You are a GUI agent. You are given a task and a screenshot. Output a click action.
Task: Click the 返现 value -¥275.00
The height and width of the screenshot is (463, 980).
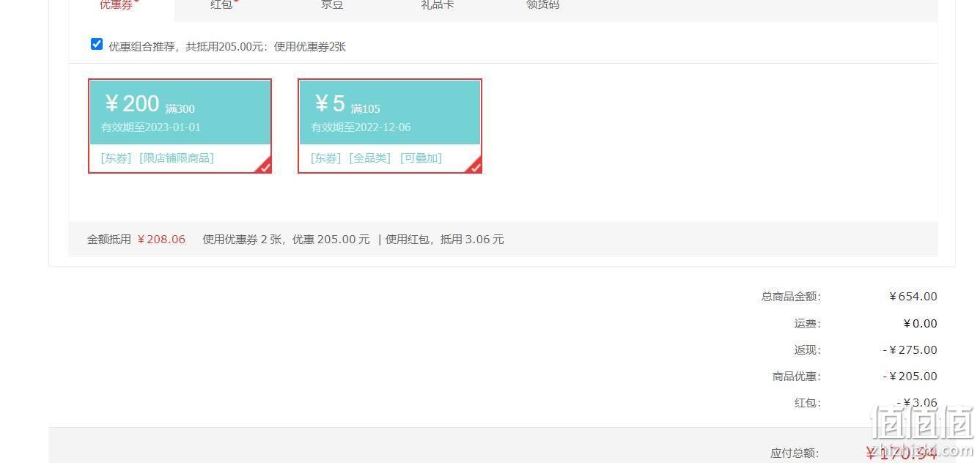pos(910,350)
